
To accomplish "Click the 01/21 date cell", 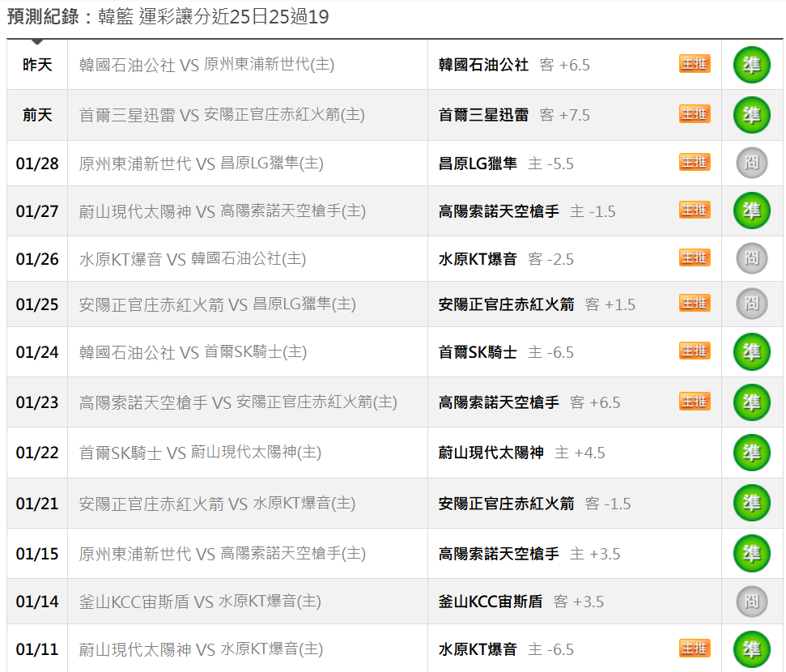I will pyautogui.click(x=37, y=504).
